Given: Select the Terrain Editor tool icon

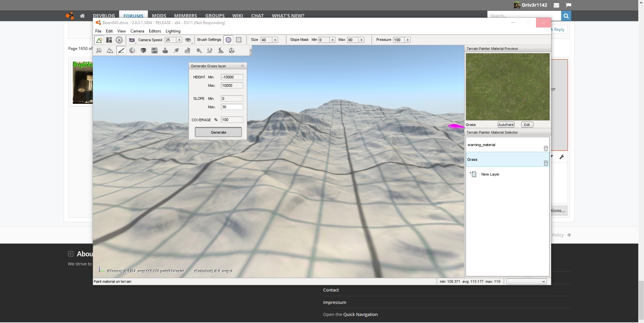Looking at the screenshot, I should pyautogui.click(x=99, y=51).
